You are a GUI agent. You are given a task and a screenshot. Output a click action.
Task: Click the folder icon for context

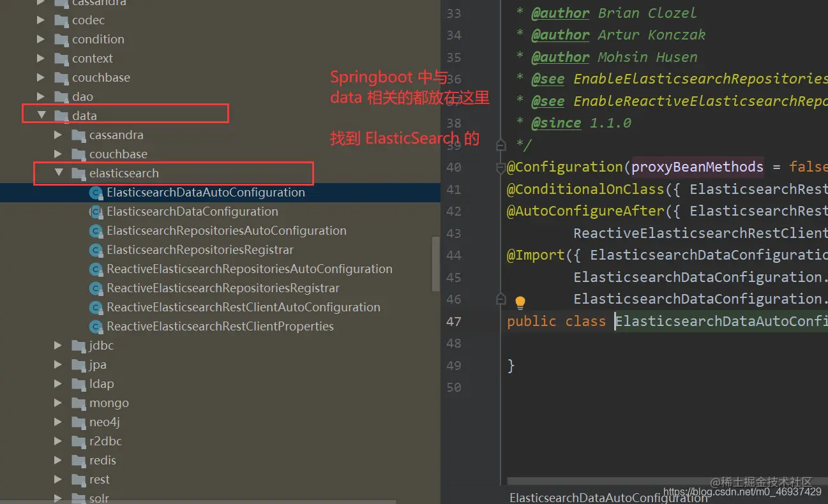61,59
